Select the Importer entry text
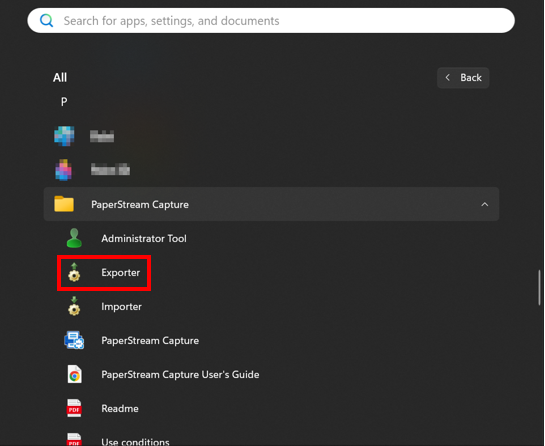This screenshot has width=545, height=446. tap(121, 307)
